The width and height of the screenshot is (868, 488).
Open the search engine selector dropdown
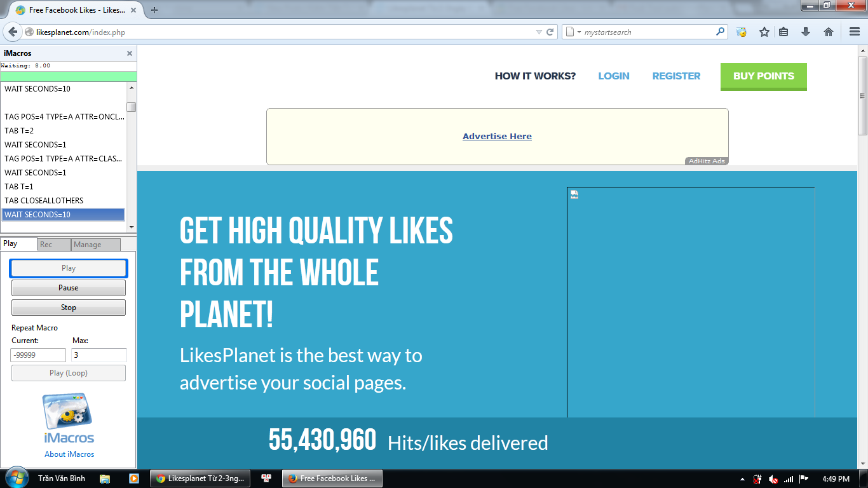[572, 32]
